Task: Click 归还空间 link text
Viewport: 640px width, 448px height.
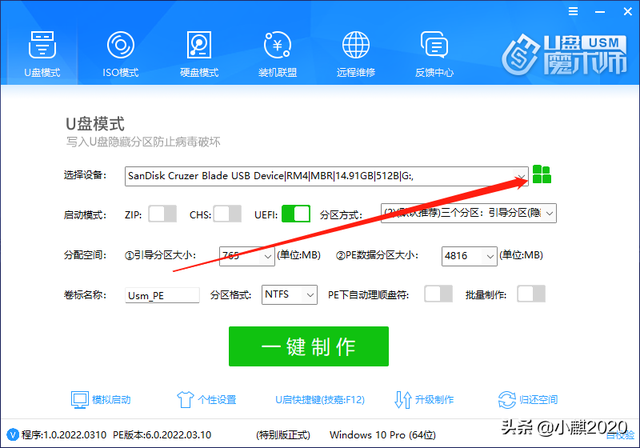Action: coord(538,399)
